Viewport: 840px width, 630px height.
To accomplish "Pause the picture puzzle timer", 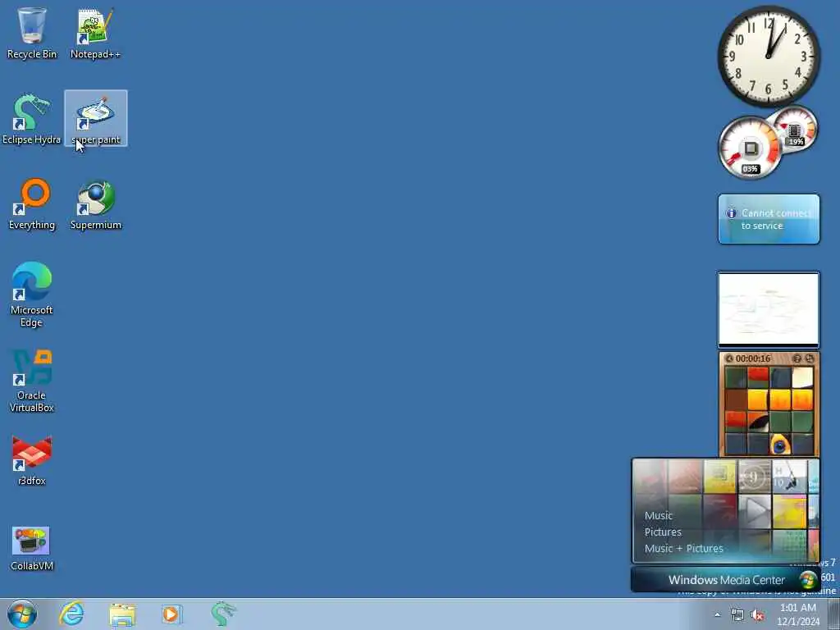I will tap(729, 358).
